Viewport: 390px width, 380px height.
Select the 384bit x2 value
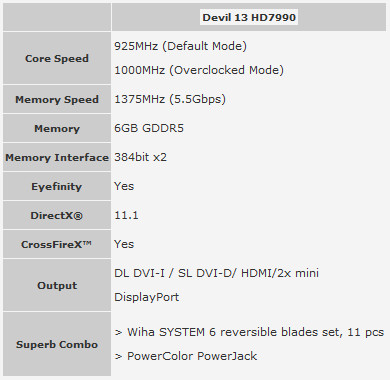(x=140, y=157)
